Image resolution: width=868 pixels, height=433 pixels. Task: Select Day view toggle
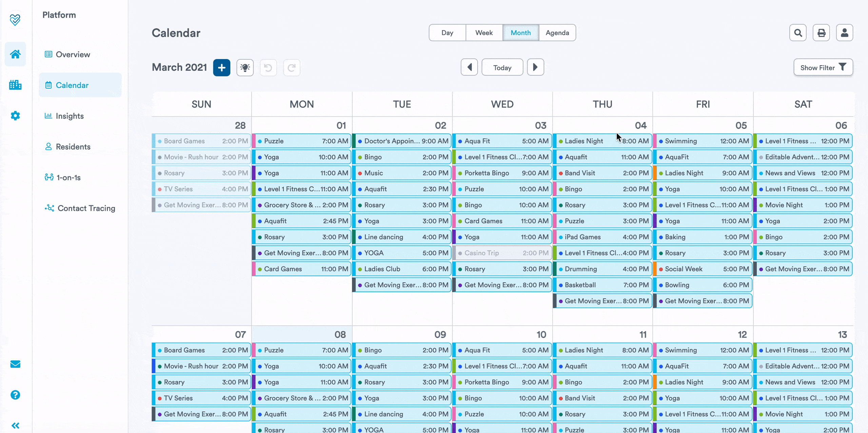coord(447,33)
